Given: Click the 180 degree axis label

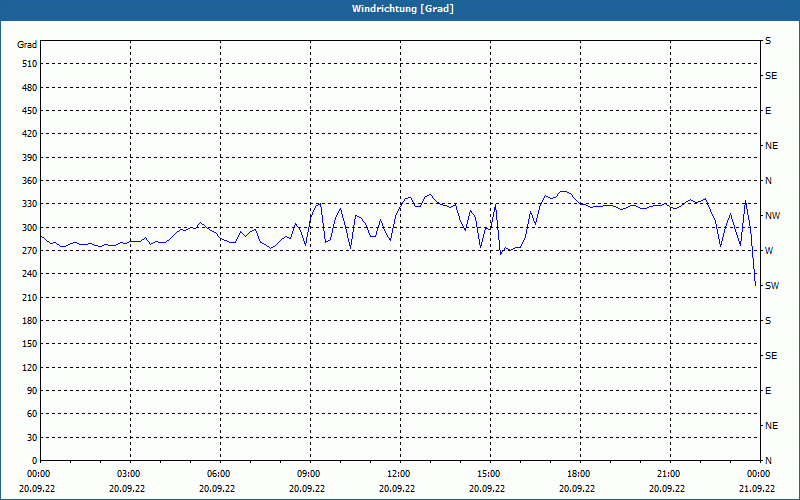Looking at the screenshot, I should 29,321.
